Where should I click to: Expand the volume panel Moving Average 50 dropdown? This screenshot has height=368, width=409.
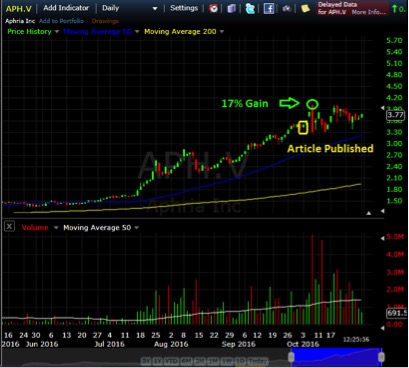[x=136, y=228]
